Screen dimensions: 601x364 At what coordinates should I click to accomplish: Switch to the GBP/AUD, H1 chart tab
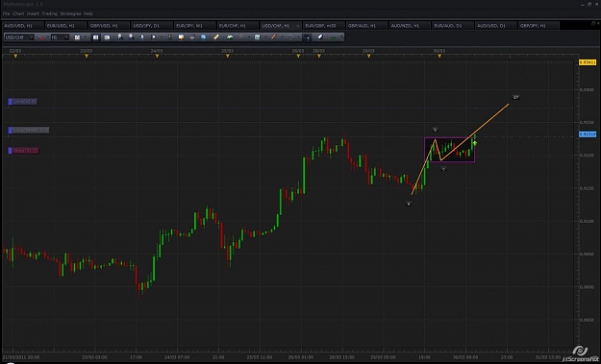tap(366, 26)
